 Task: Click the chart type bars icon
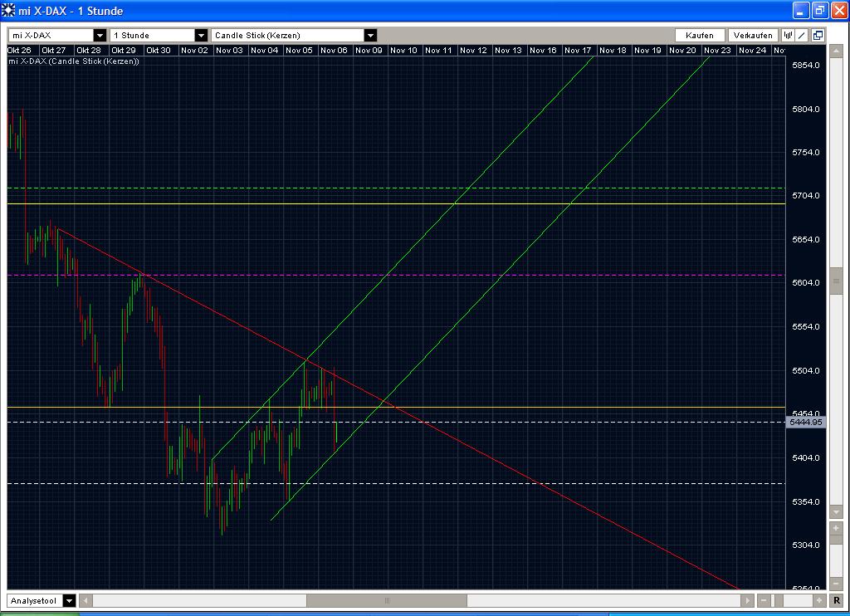pyautogui.click(x=788, y=35)
